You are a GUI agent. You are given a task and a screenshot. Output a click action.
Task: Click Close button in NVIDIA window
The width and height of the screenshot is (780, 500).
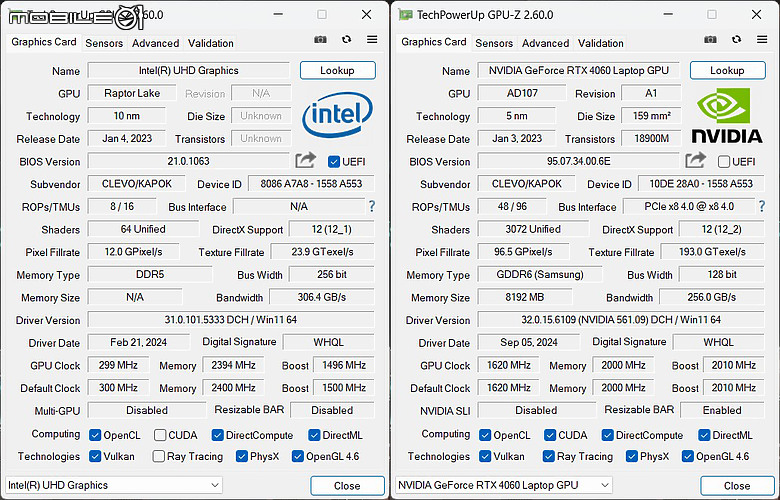tap(737, 486)
